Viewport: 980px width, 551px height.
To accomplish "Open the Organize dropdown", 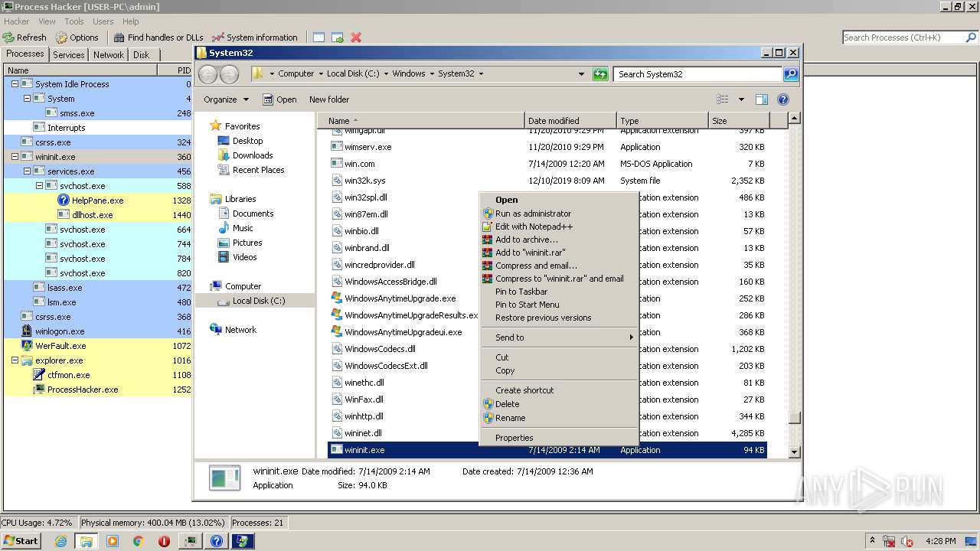I will [226, 99].
